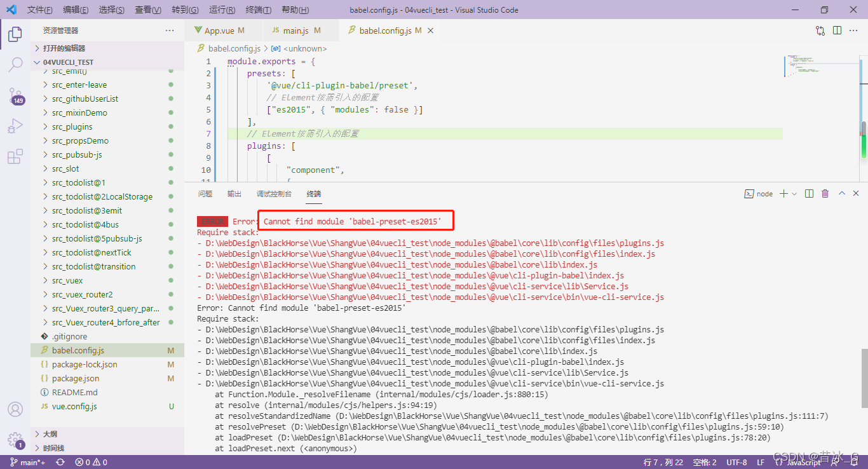Change the LF end of line sequence
868x469 pixels.
coord(761,463)
